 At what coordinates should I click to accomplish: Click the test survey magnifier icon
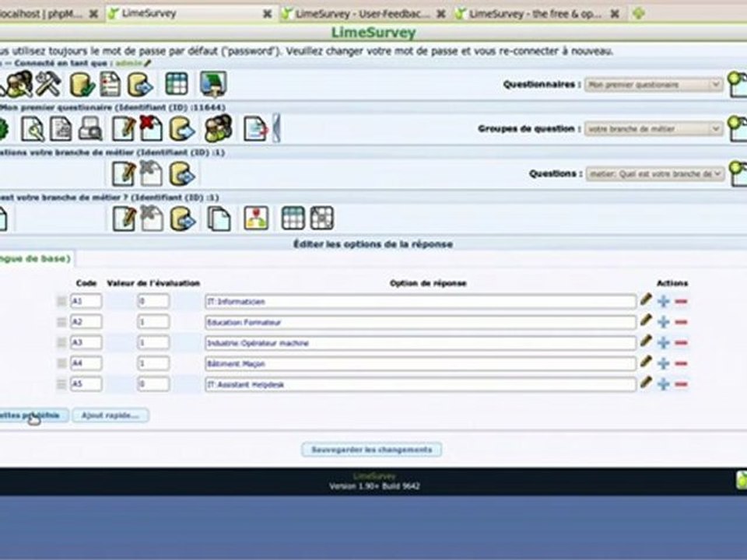click(33, 128)
